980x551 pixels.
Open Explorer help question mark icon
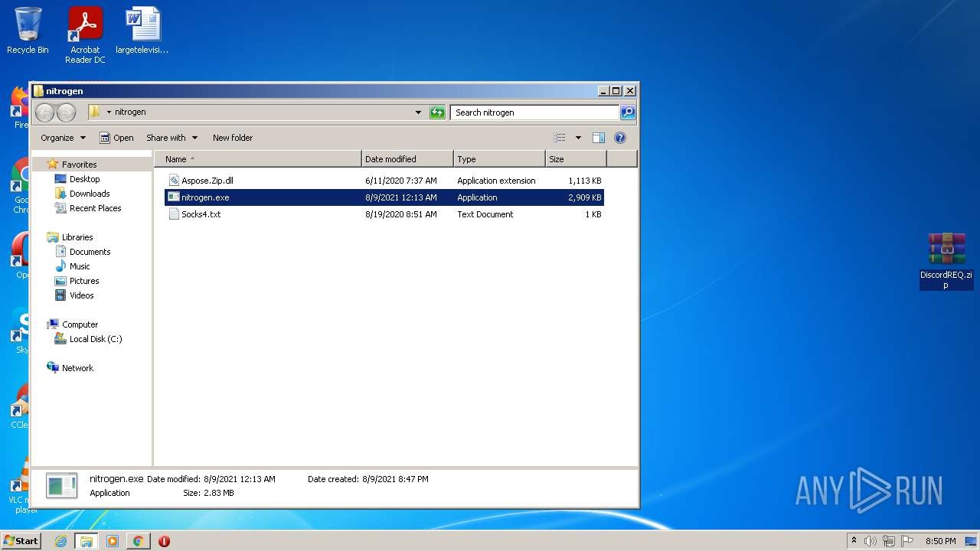tap(620, 138)
